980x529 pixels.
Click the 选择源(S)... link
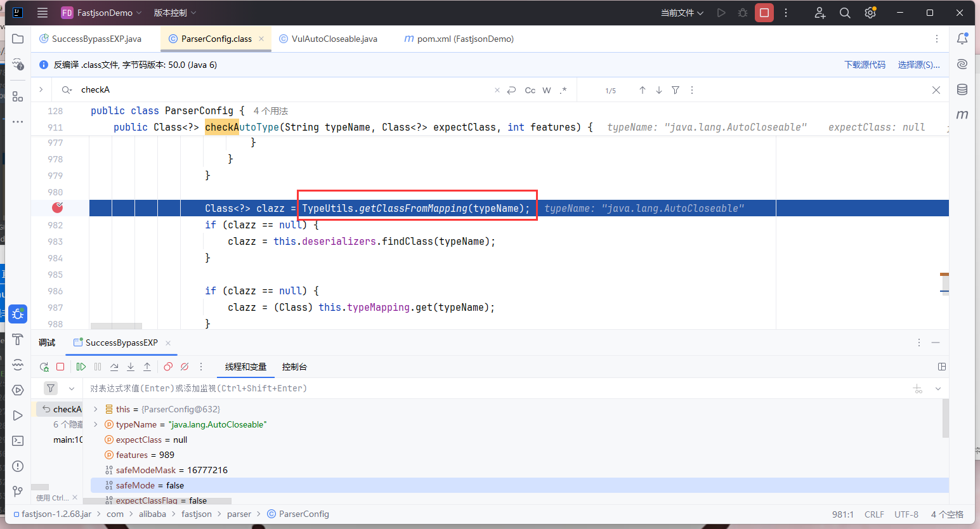[x=918, y=65]
